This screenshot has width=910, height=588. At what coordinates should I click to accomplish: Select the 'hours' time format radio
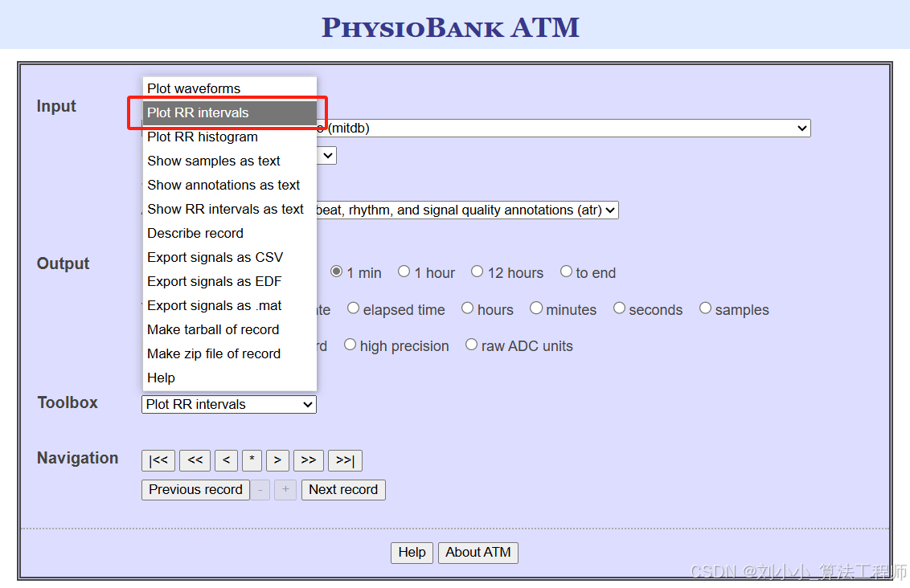pos(467,308)
